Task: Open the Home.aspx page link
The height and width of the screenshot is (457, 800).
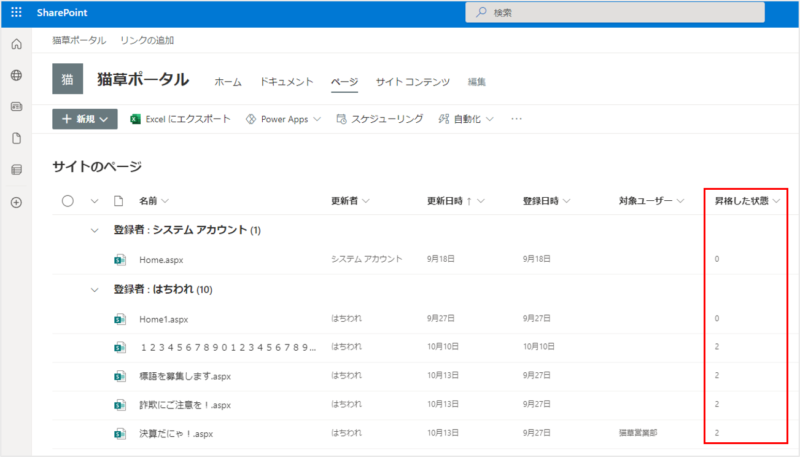Action: (x=160, y=259)
